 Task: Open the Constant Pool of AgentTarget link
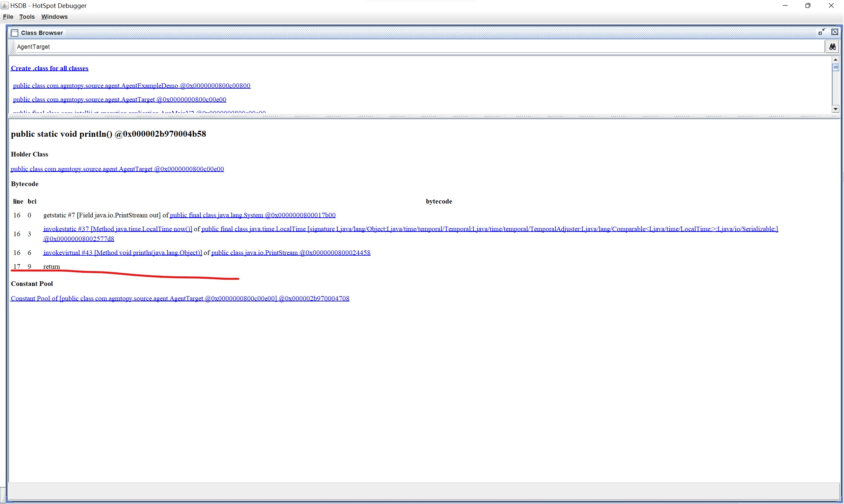click(180, 298)
